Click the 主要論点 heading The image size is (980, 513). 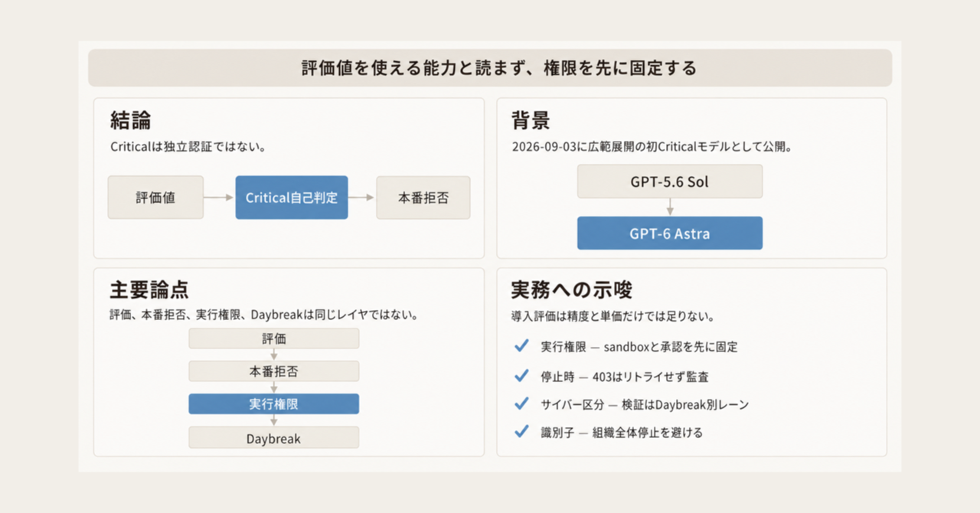149,290
